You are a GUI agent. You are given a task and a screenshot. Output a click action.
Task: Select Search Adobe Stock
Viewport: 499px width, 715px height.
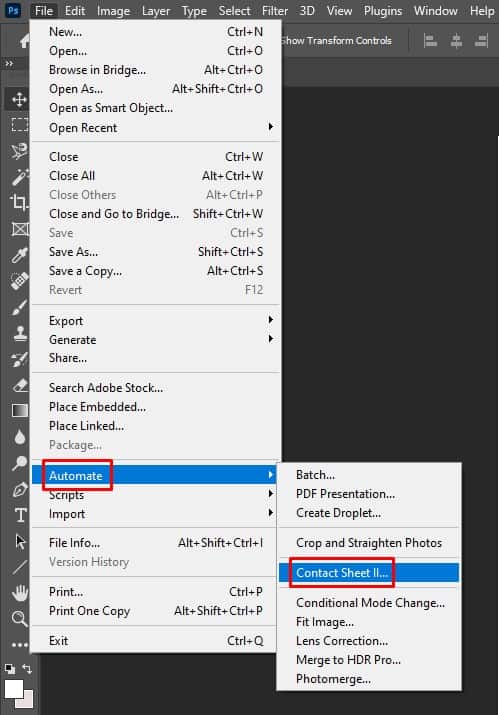click(x=155, y=388)
